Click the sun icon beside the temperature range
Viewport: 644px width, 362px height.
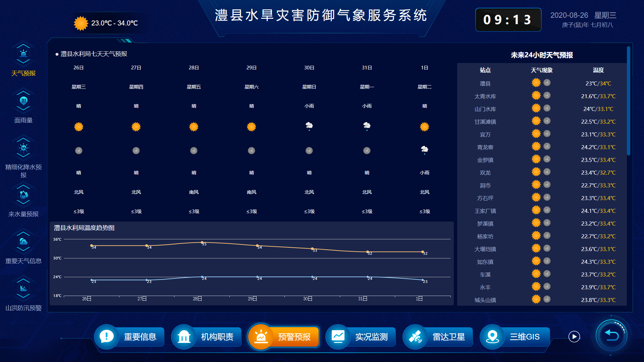tap(80, 23)
